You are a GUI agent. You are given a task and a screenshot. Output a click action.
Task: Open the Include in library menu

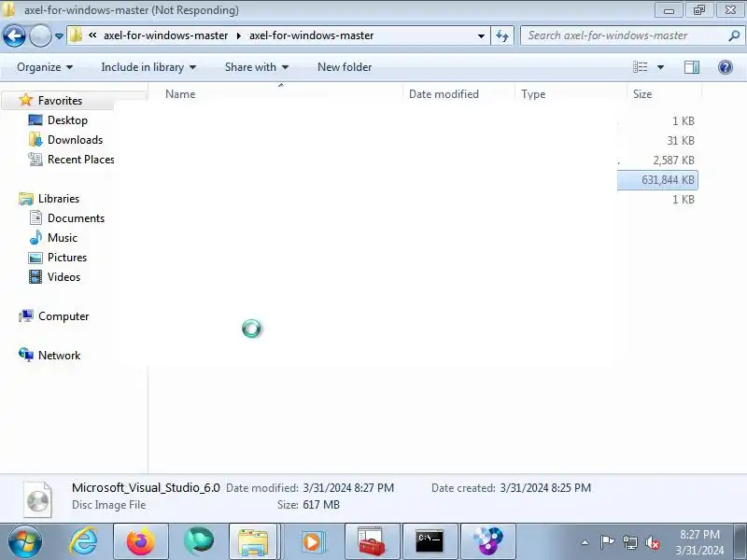tap(148, 67)
